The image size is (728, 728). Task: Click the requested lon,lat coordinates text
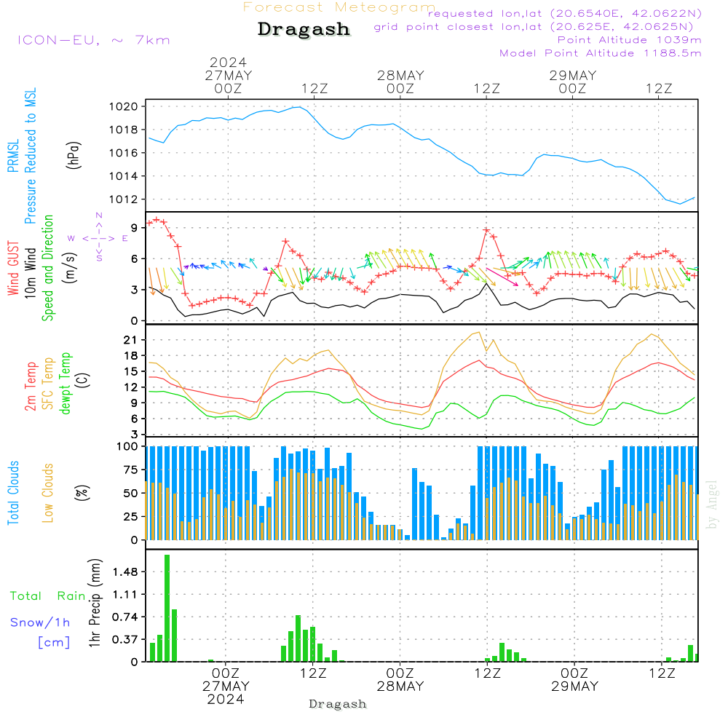coord(565,13)
